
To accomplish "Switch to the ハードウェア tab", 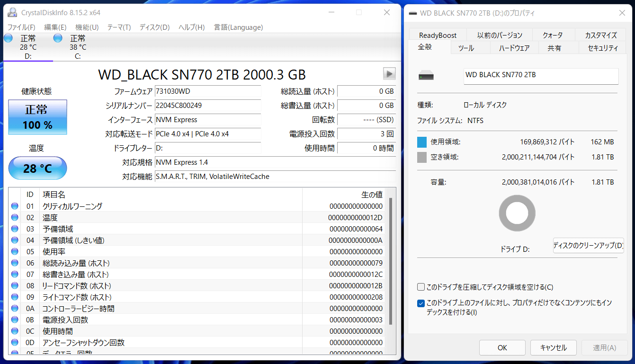I will pos(514,48).
